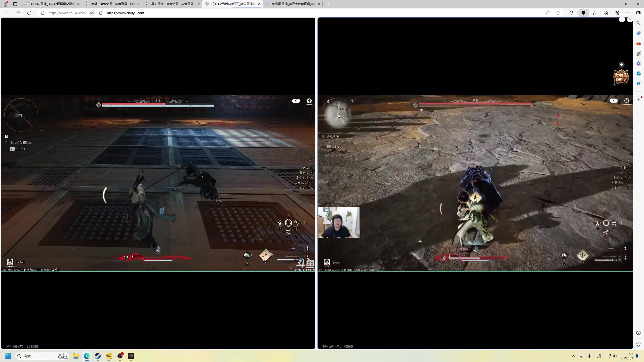The width and height of the screenshot is (644, 362).
Task: Open the notification center bell
Action: click(637, 356)
